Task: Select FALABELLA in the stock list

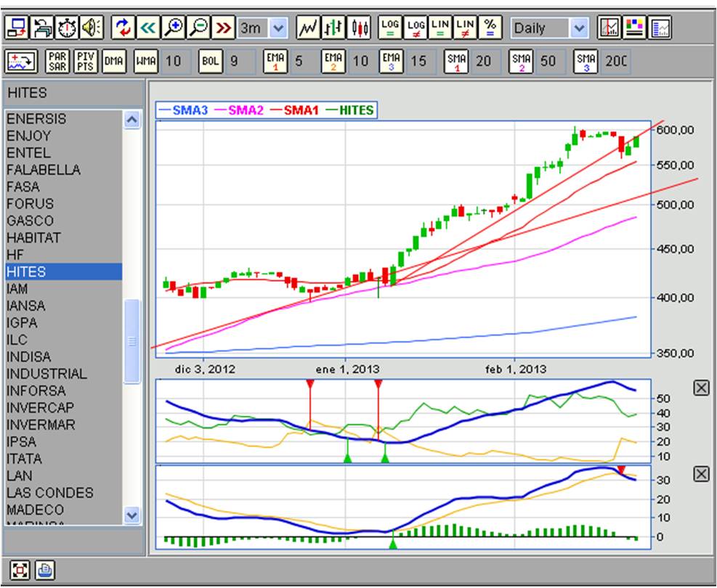Action: click(x=44, y=170)
